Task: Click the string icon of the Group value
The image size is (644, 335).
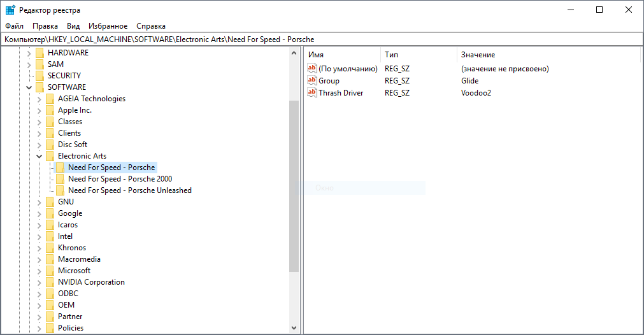Action: pyautogui.click(x=312, y=80)
